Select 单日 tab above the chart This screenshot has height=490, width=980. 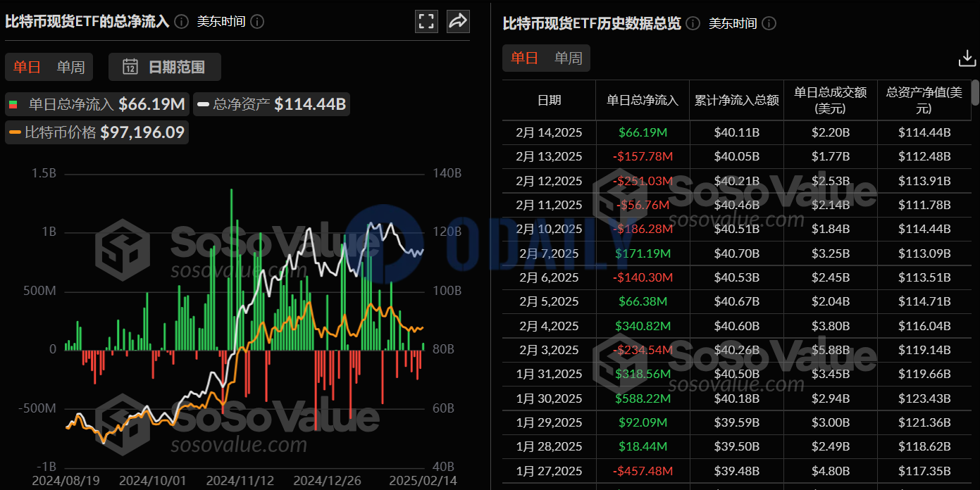[x=27, y=67]
